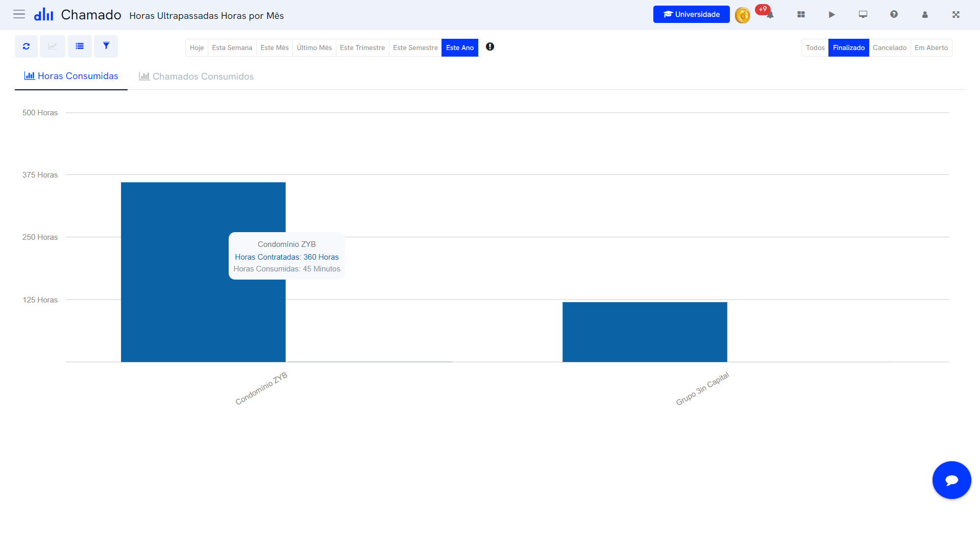Click 'Horas Consumidas: 45 Minutos' tooltip text
The width and height of the screenshot is (980, 551).
(x=287, y=269)
